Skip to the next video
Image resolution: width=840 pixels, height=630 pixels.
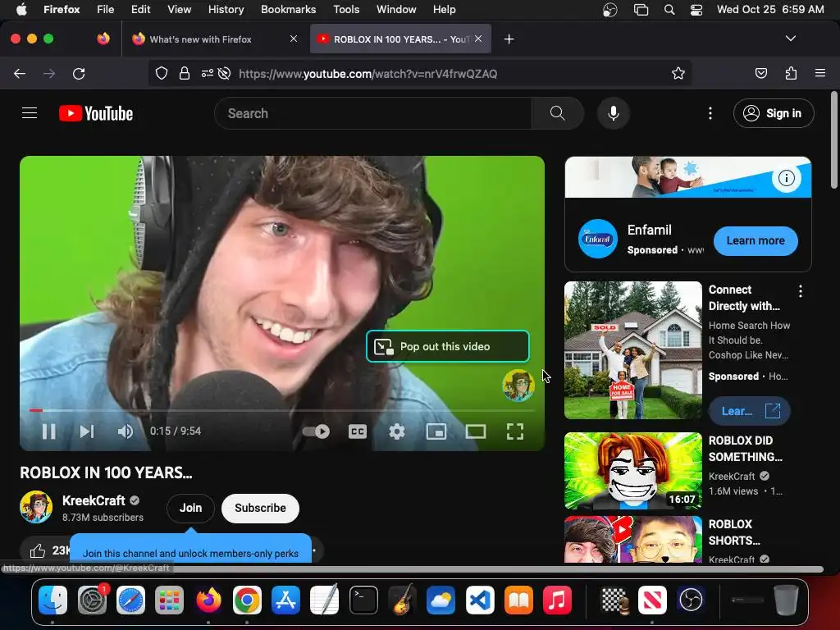coord(87,431)
